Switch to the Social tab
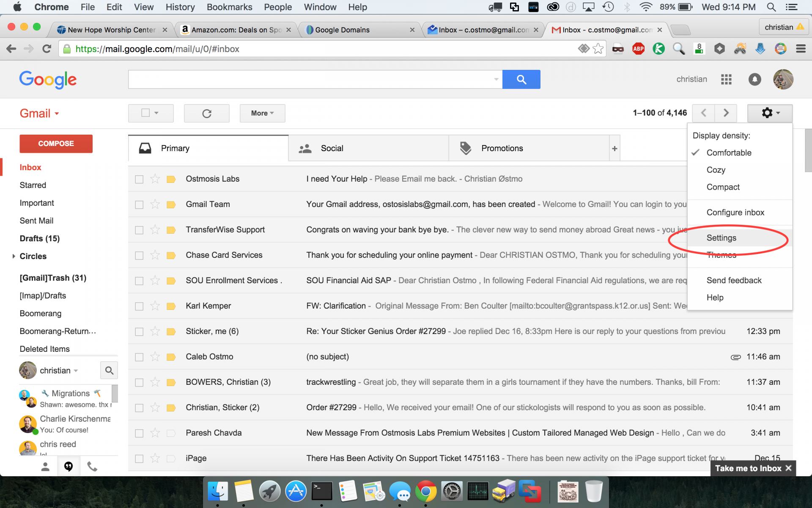The width and height of the screenshot is (812, 508). [x=332, y=147]
